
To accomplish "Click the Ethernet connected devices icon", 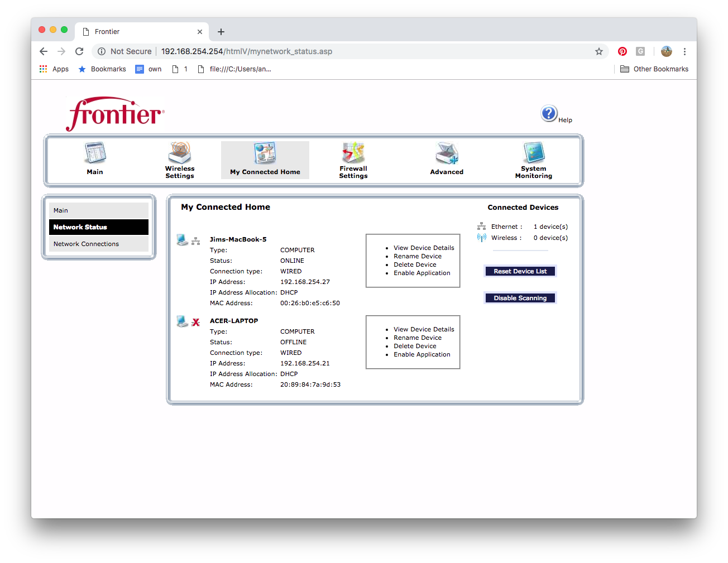I will click(x=481, y=226).
